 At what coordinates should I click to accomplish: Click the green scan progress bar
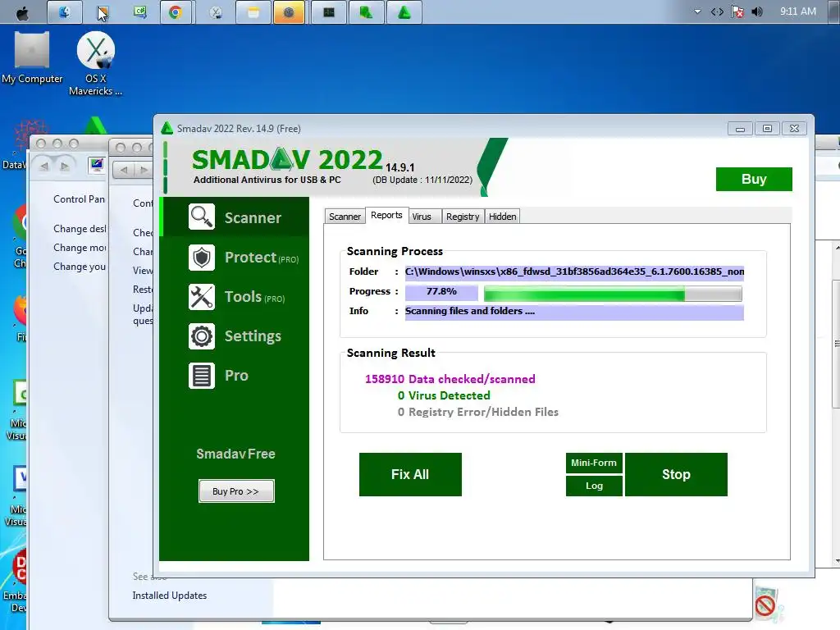point(613,293)
